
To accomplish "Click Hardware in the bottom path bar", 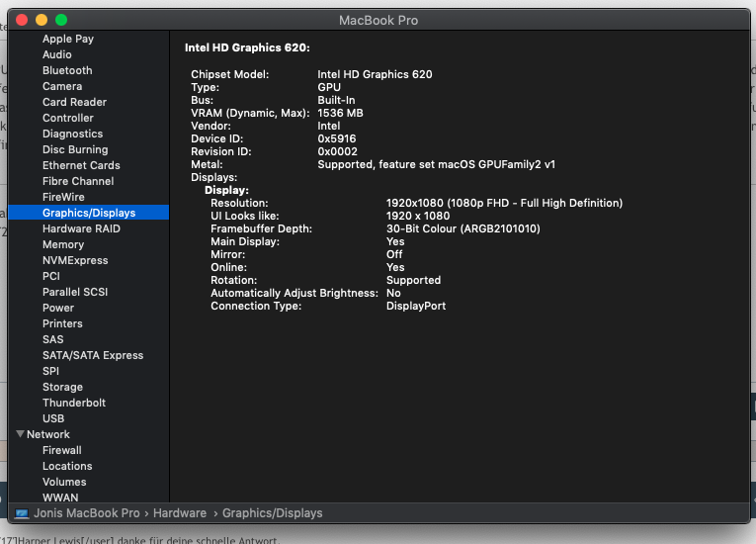I will click(180, 513).
